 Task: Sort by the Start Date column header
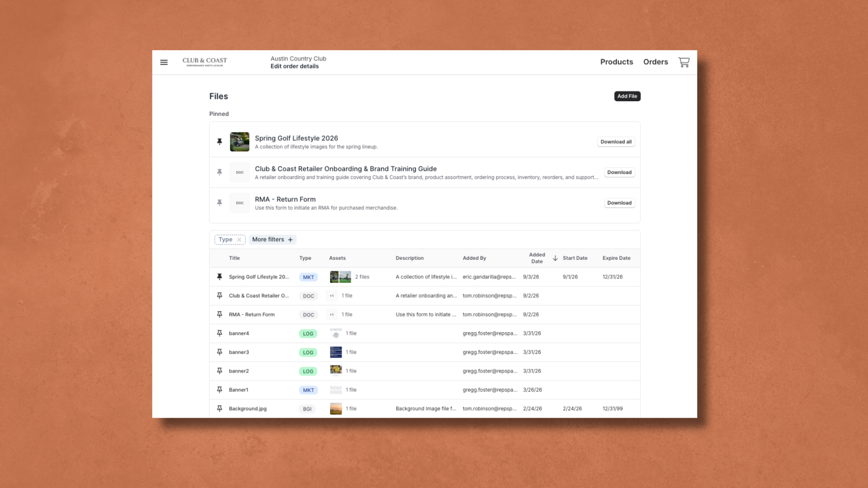pos(575,258)
